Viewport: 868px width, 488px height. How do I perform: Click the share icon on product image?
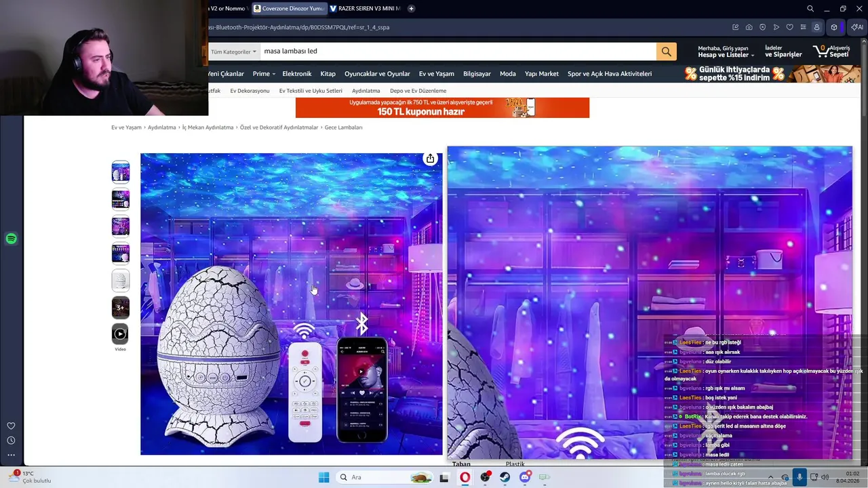[x=430, y=159]
